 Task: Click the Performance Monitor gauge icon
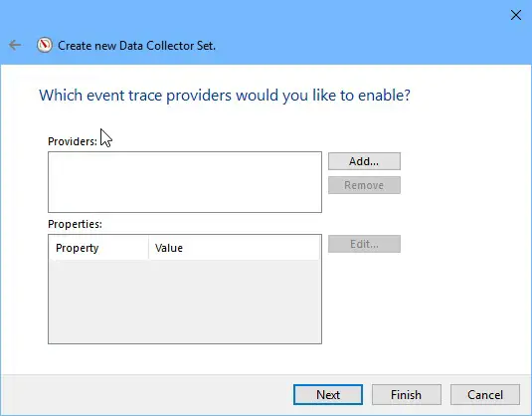(x=45, y=45)
